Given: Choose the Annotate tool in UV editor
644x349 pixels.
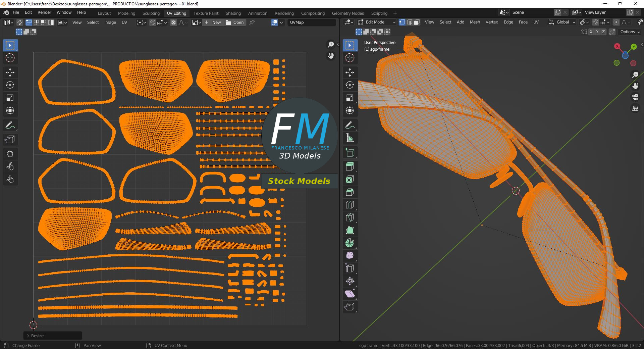Looking at the screenshot, I should [x=10, y=126].
